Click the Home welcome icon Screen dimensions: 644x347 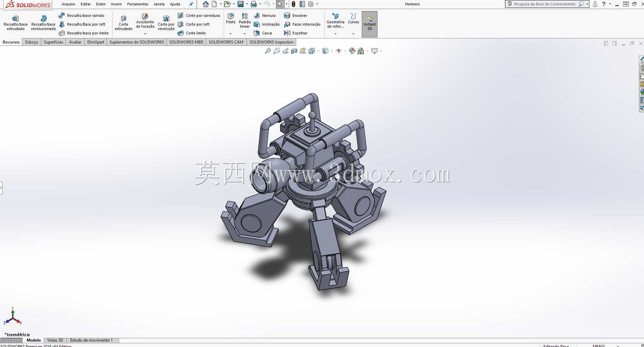pyautogui.click(x=206, y=4)
